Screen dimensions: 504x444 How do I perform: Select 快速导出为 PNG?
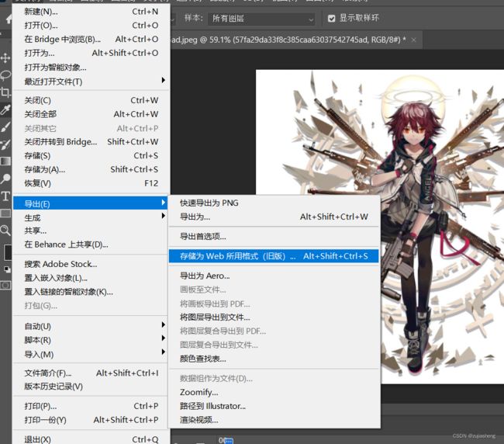[x=274, y=203]
